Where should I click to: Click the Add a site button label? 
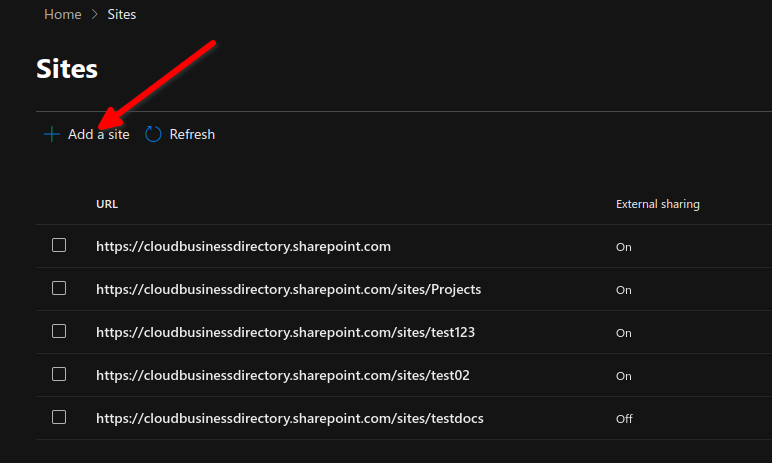tap(98, 134)
